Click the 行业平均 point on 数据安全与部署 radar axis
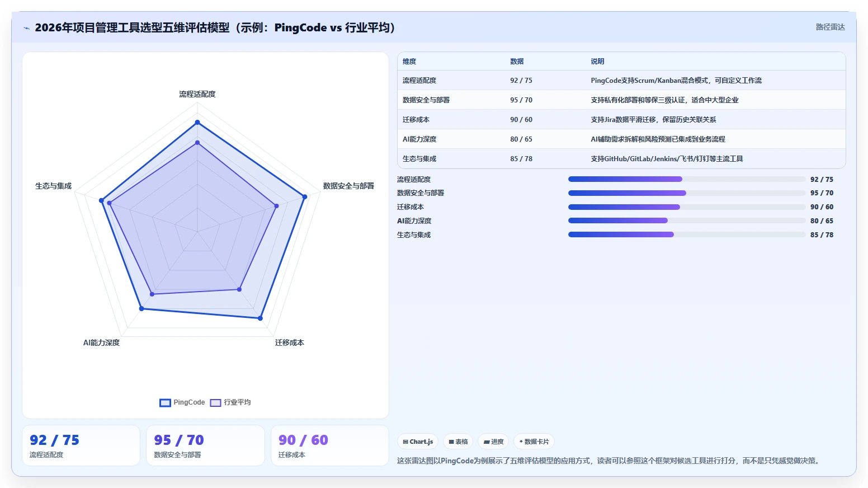The image size is (868, 488). tap(276, 206)
